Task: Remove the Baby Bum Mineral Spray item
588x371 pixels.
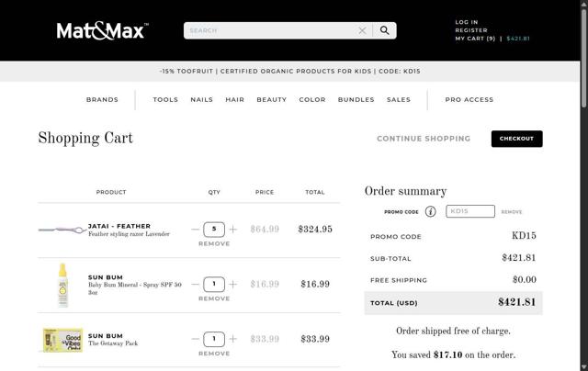Action: pyautogui.click(x=214, y=298)
